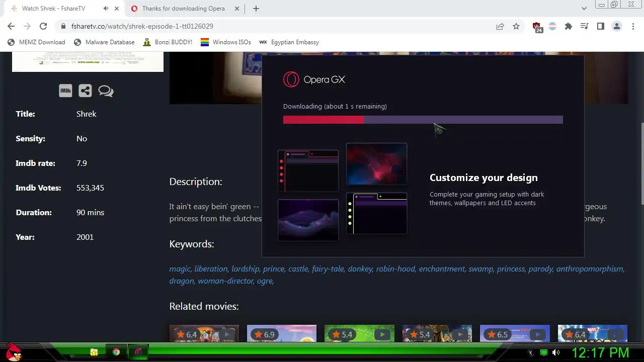Click the 'dragon' keyword link

tap(182, 281)
